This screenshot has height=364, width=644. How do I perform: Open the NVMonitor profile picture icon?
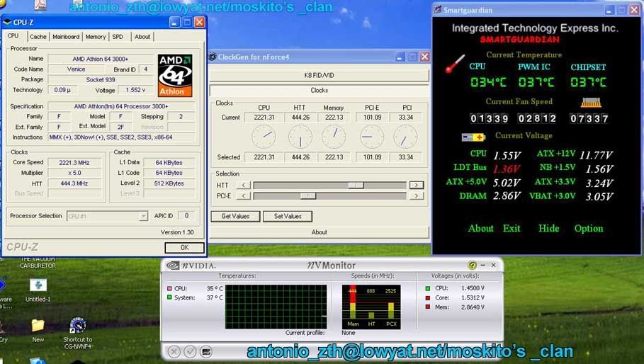pyautogui.click(x=206, y=351)
